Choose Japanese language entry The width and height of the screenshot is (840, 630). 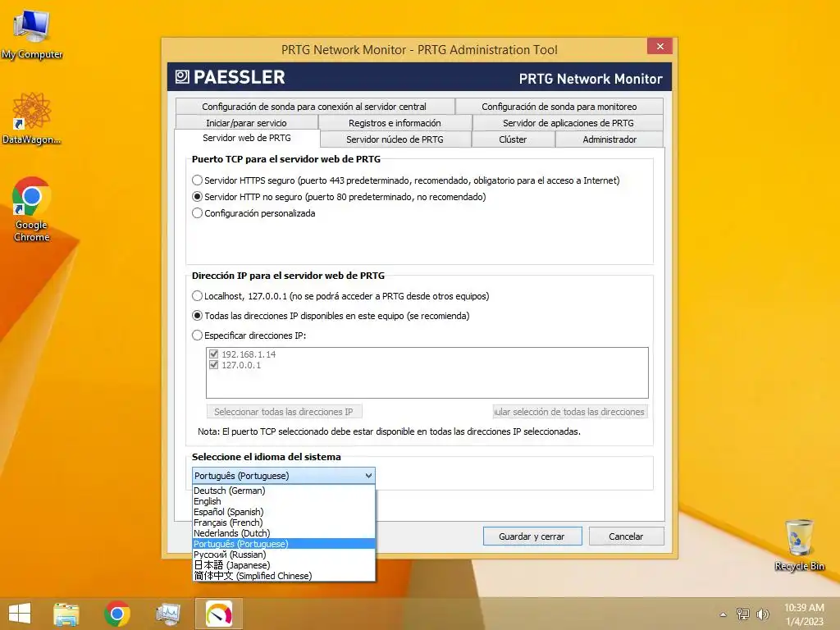[x=283, y=565]
